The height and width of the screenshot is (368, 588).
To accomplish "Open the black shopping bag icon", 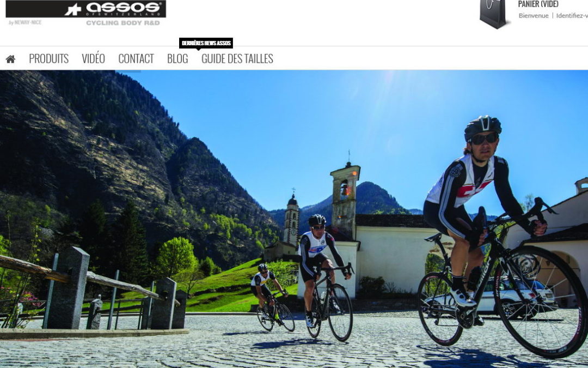I will point(493,14).
